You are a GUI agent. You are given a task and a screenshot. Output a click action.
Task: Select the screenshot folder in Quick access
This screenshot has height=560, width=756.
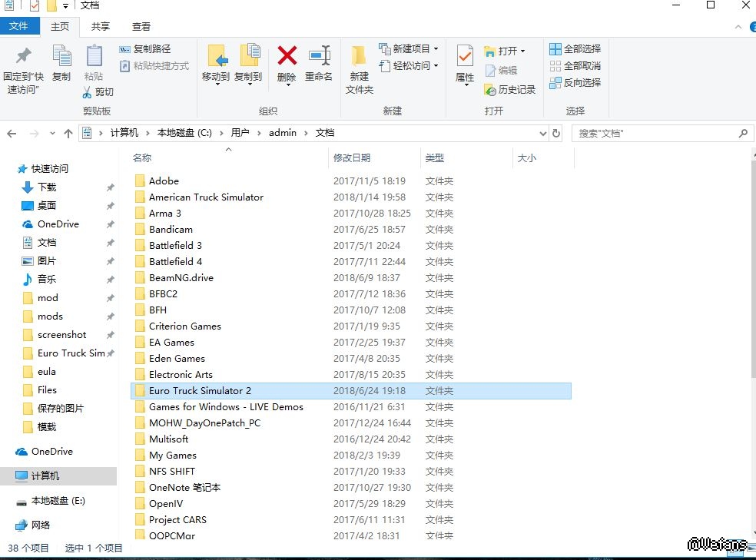[61, 334]
